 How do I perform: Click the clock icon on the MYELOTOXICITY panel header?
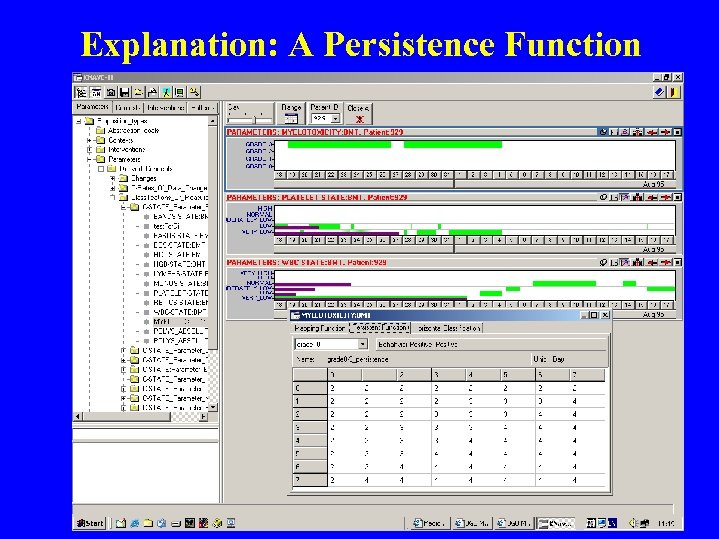click(603, 132)
